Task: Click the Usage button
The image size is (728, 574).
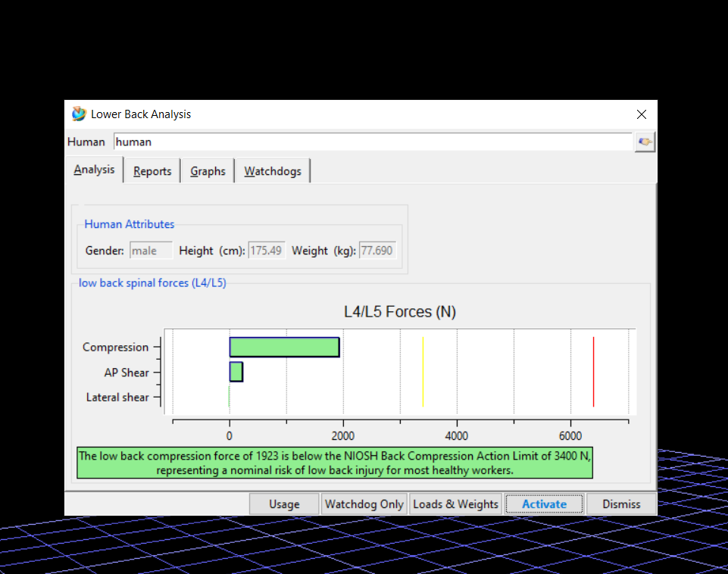Action: pos(284,504)
